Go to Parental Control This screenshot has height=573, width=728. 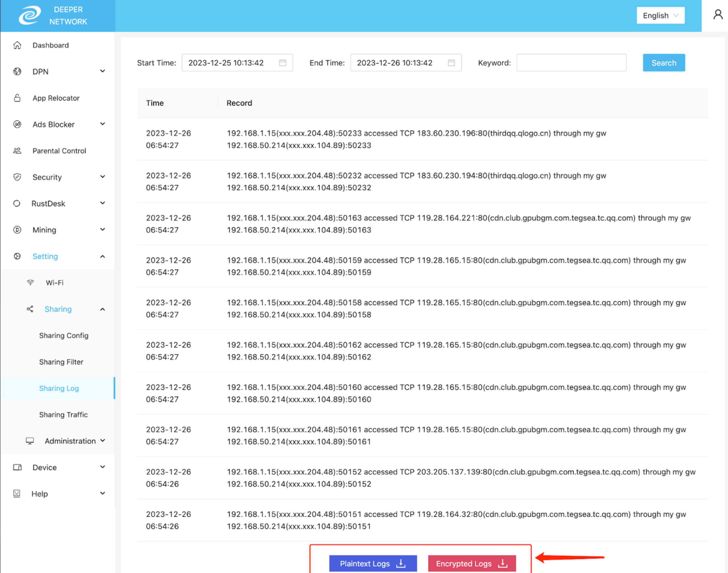click(59, 151)
